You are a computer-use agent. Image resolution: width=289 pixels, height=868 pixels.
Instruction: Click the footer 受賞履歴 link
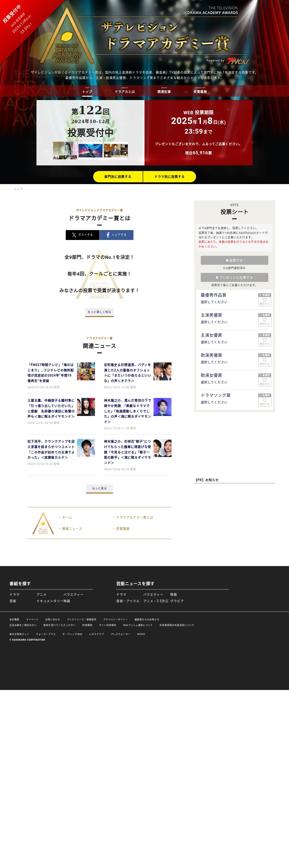[122, 529]
